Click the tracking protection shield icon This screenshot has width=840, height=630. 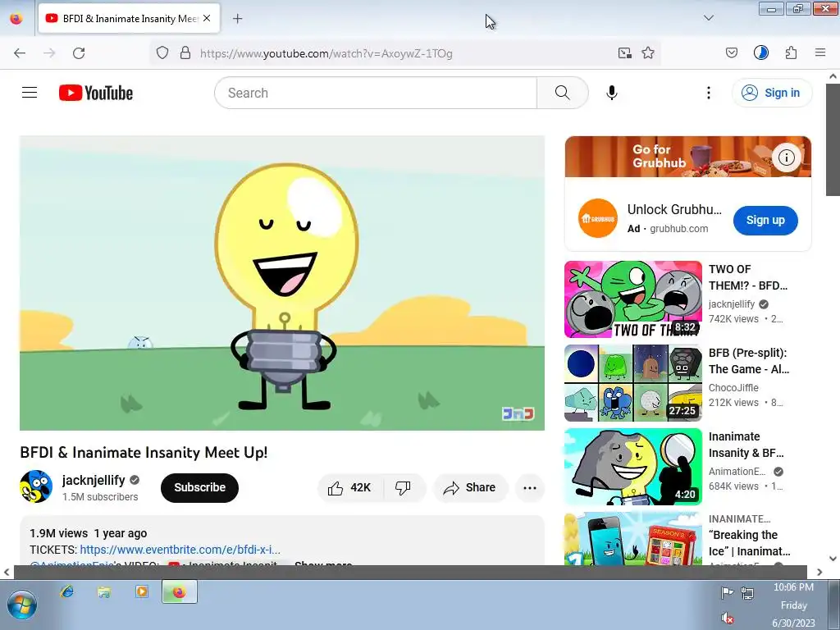(x=162, y=52)
